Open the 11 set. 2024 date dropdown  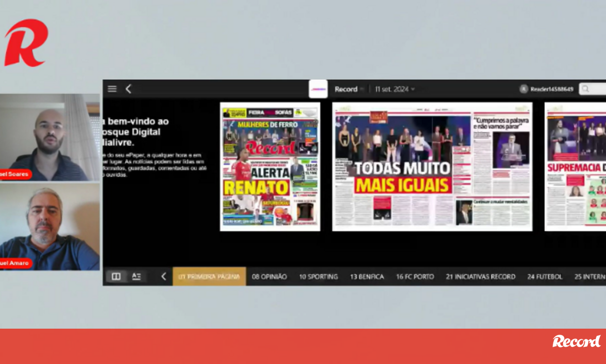pyautogui.click(x=395, y=89)
